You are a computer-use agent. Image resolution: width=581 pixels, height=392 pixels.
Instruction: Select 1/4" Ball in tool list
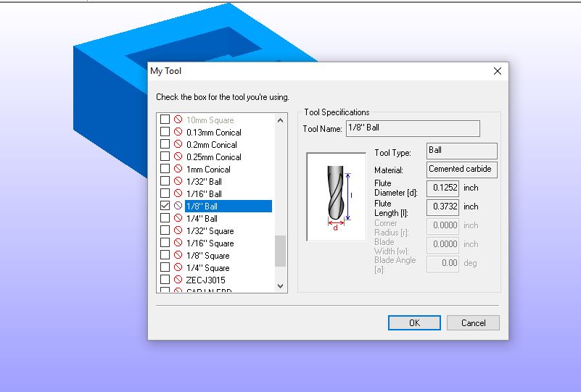pyautogui.click(x=202, y=219)
